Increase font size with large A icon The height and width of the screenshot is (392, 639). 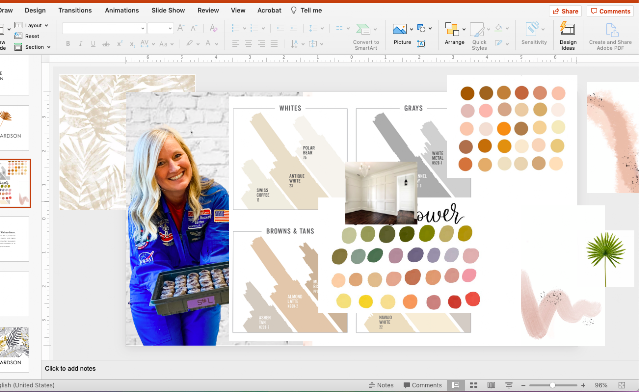tap(181, 28)
